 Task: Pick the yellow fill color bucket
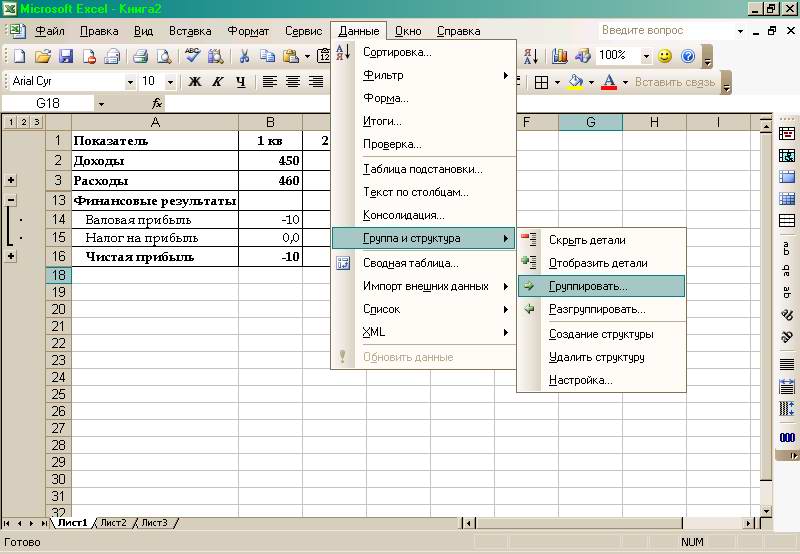point(576,82)
